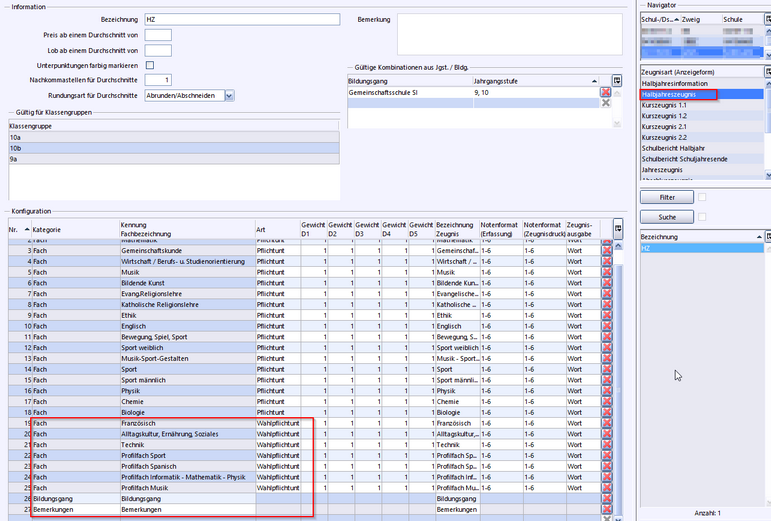Image resolution: width=771 pixels, height=521 pixels.
Task: Select Kurszeugnis 1.1 in Zeugnisart list
Action: coord(664,105)
